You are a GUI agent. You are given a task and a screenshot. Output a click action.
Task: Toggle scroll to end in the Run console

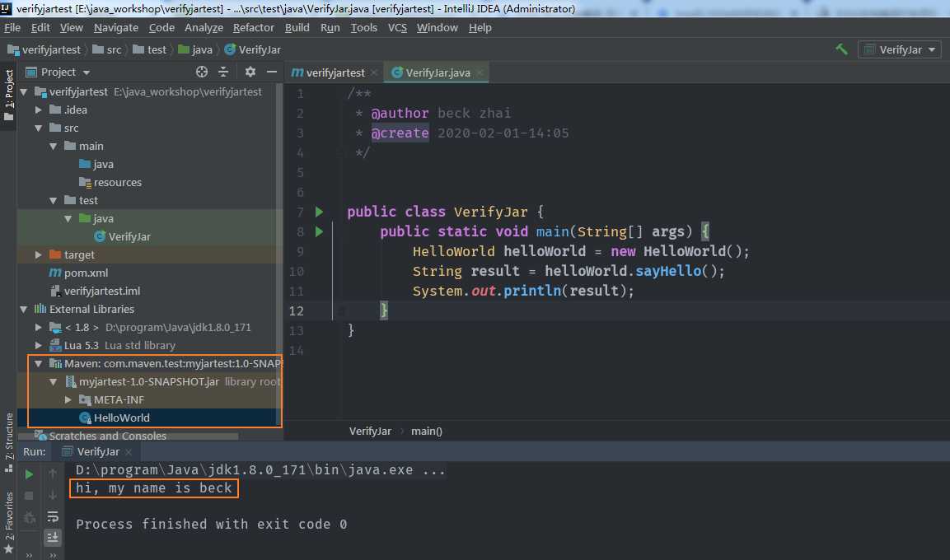(53, 537)
